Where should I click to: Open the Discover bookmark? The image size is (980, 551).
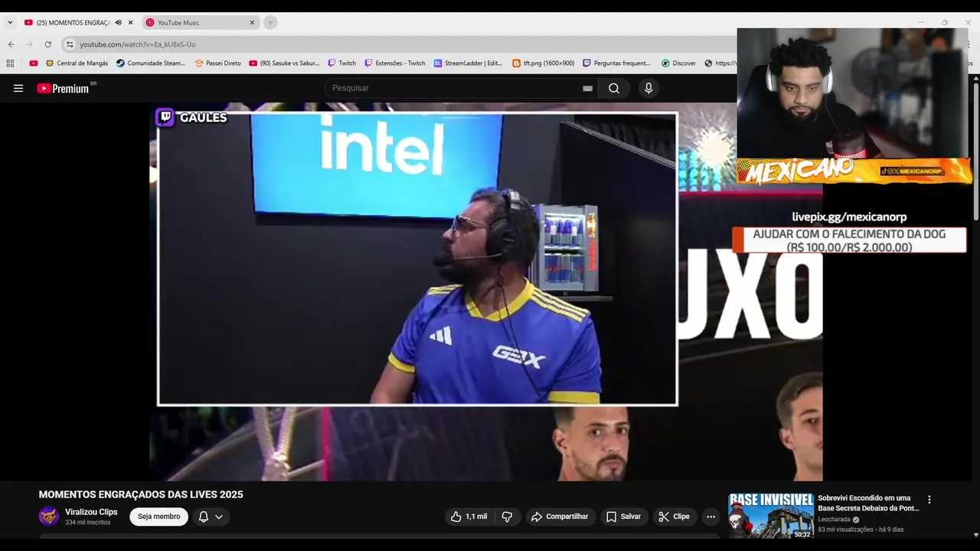(x=679, y=64)
